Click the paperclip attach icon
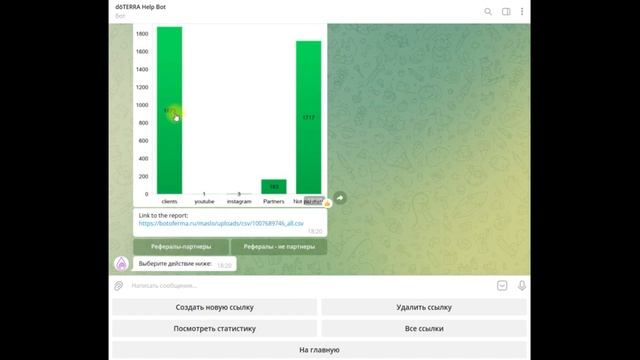 tap(119, 286)
